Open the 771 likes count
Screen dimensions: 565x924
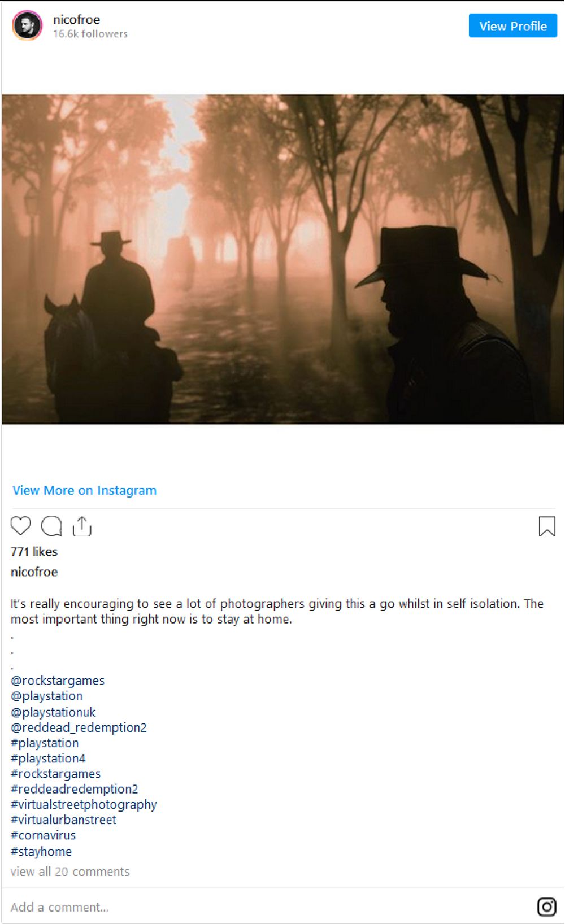pyautogui.click(x=34, y=552)
